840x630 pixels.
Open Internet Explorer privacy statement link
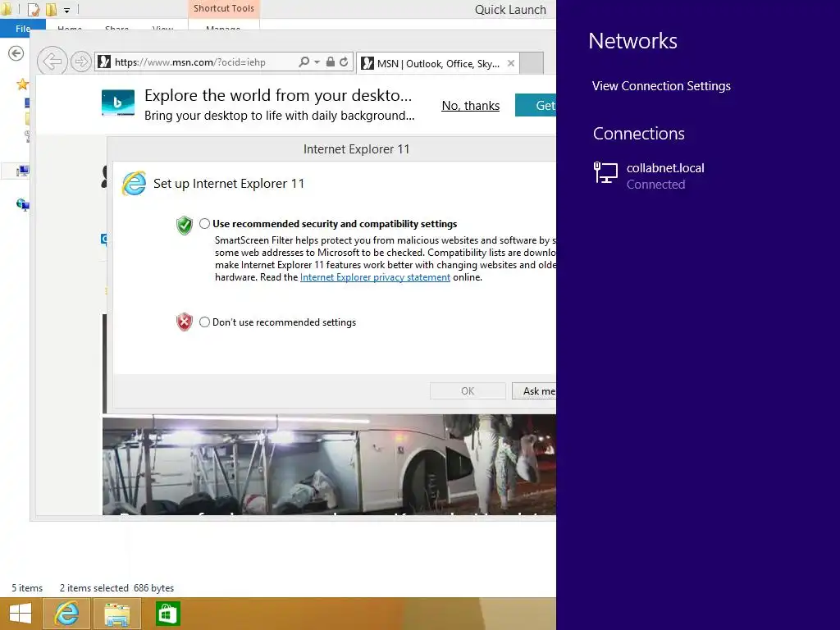(375, 277)
